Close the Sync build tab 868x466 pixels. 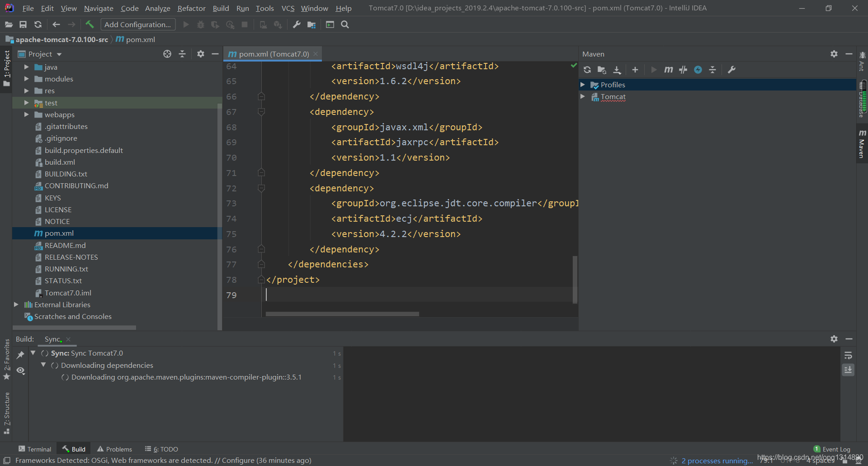coord(68,339)
